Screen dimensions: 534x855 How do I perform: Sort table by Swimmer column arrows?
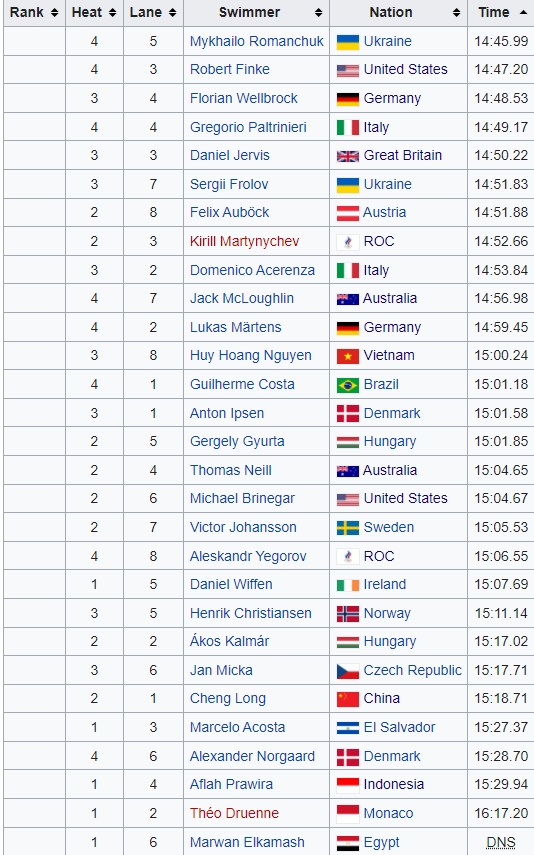point(319,13)
